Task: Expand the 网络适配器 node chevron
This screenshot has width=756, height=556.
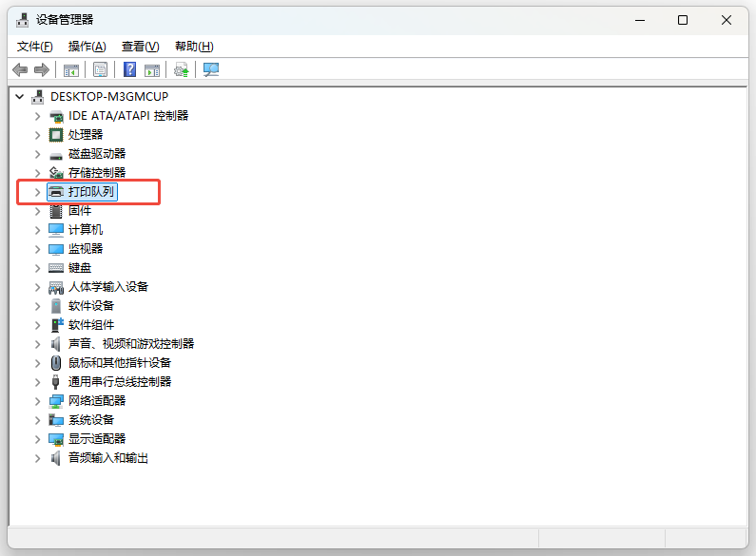Action: [38, 401]
